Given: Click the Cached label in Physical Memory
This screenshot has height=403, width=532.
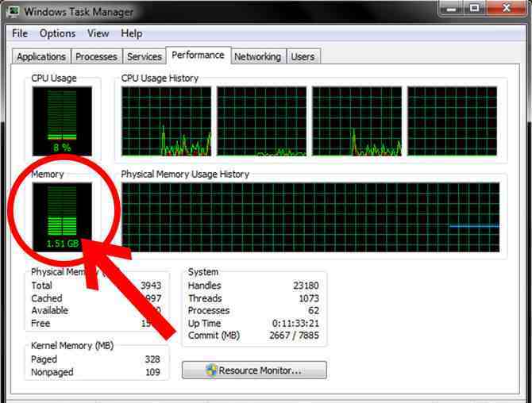Looking at the screenshot, I should [47, 298].
